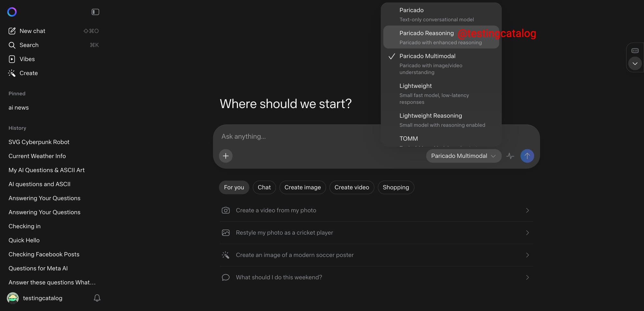Image resolution: width=644 pixels, height=311 pixels.
Task: Select the TOMM model option
Action: [x=441, y=140]
